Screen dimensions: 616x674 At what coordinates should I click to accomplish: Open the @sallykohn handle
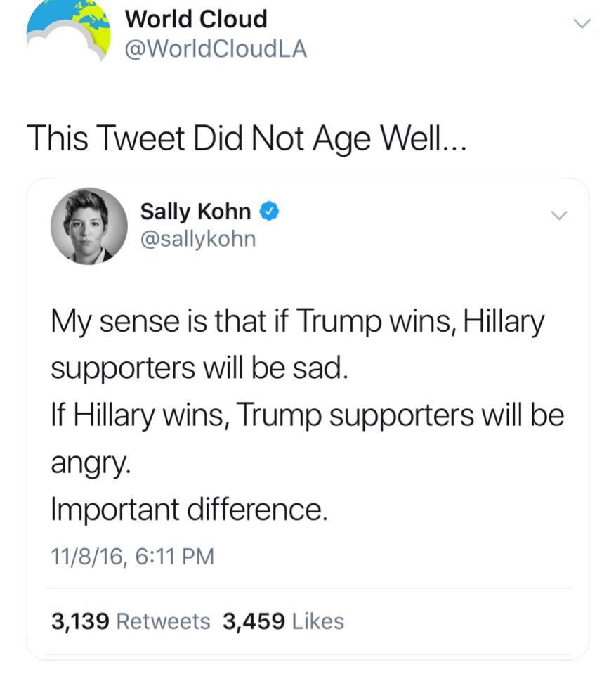pos(198,239)
